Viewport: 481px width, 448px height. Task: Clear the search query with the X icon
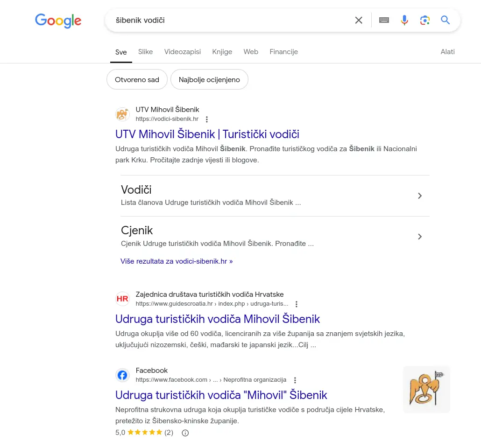(x=359, y=20)
